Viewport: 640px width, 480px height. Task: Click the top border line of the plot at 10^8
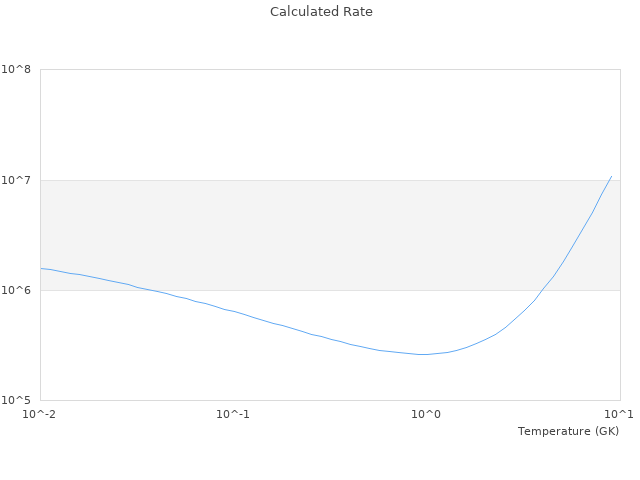click(330, 70)
